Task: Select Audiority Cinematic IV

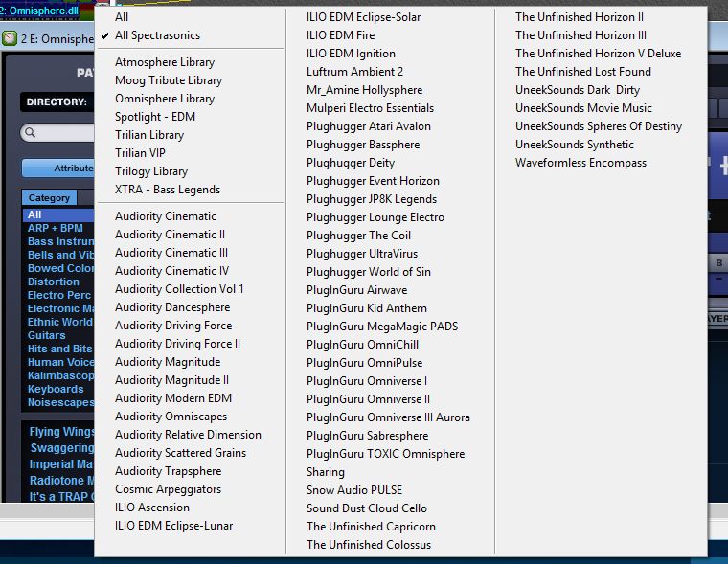Action: point(171,271)
